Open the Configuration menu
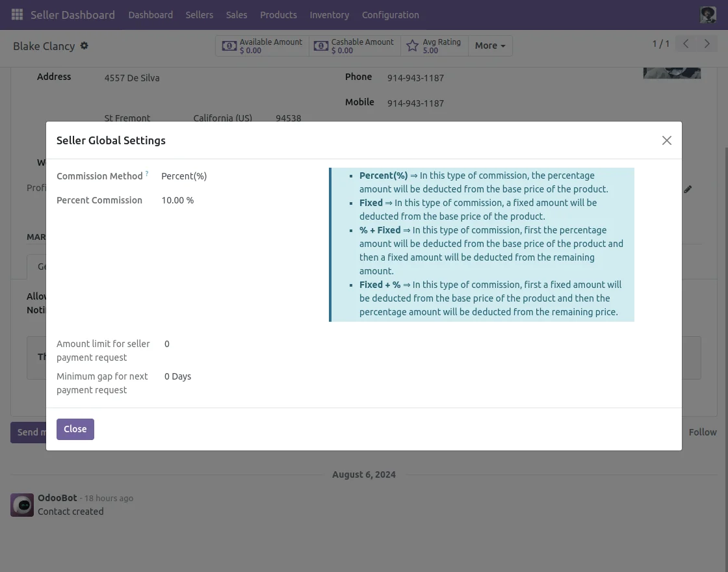 pos(390,14)
